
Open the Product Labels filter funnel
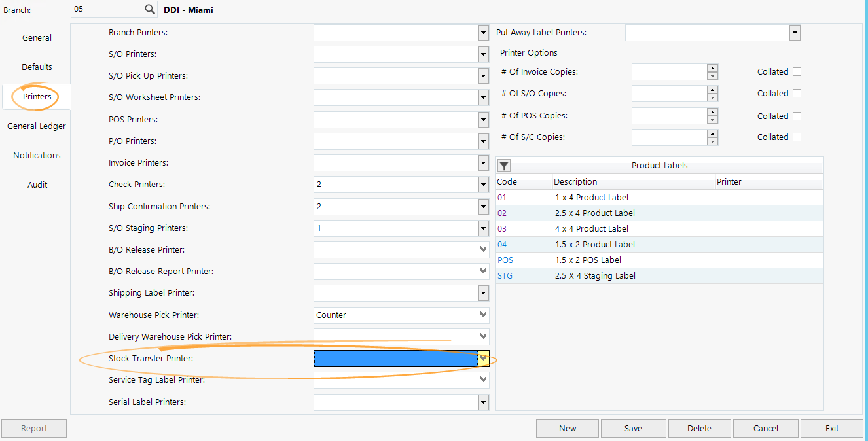coord(503,166)
